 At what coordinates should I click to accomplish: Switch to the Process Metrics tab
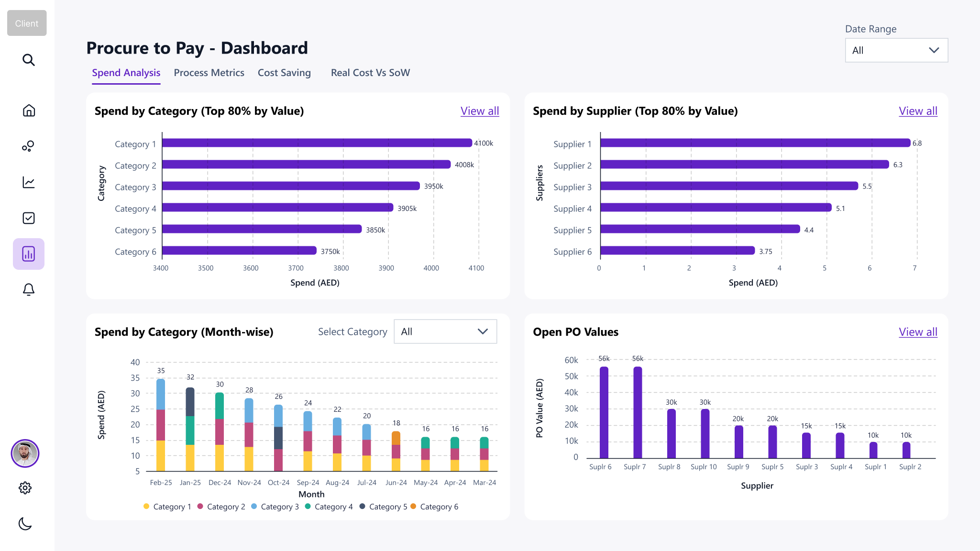point(209,73)
